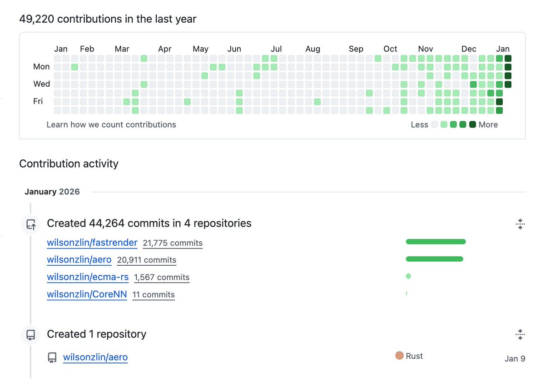
Task: Click the small repo icon before wilsonzlin/aero
Action: (52, 358)
